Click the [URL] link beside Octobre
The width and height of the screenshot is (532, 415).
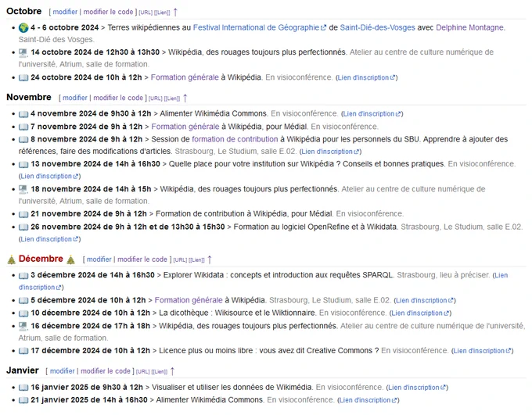coord(146,13)
